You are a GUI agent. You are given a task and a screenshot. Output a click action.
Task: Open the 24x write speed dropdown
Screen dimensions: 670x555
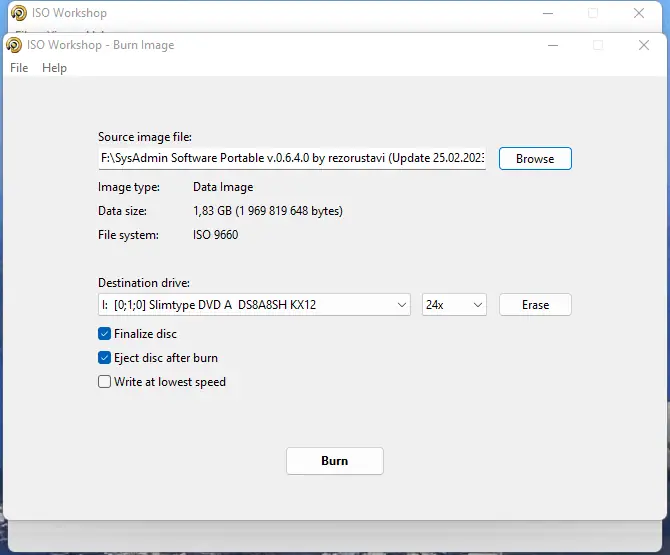(454, 305)
